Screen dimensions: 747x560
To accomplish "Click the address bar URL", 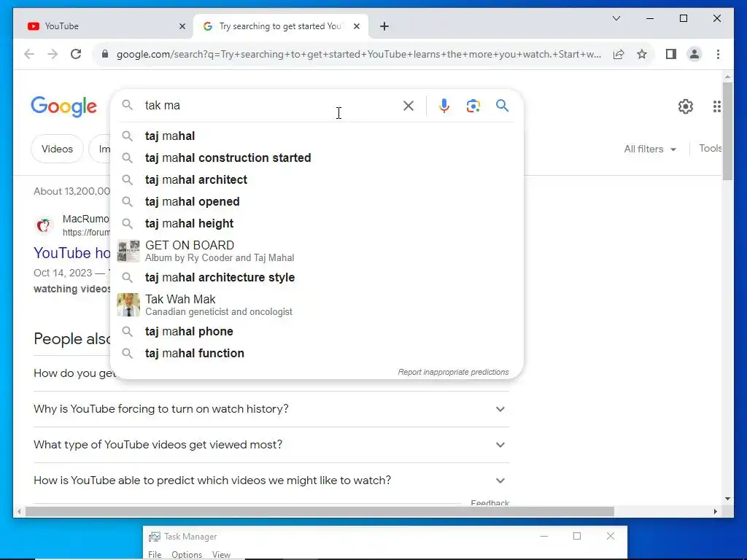I will click(x=358, y=54).
